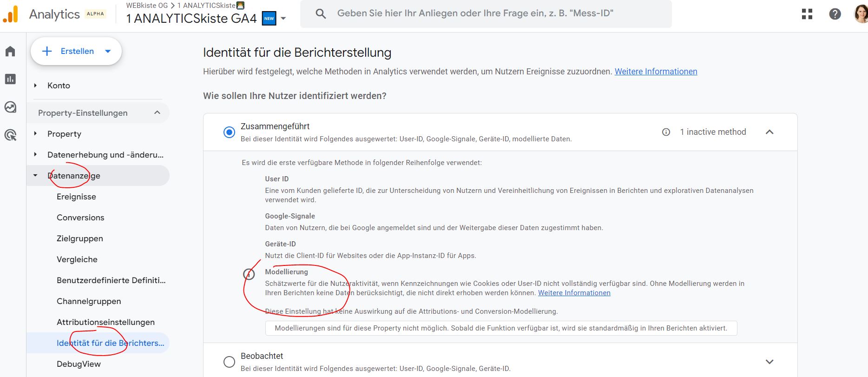Open the Reports bar chart icon
Viewport: 868px width, 377px height.
(10, 79)
